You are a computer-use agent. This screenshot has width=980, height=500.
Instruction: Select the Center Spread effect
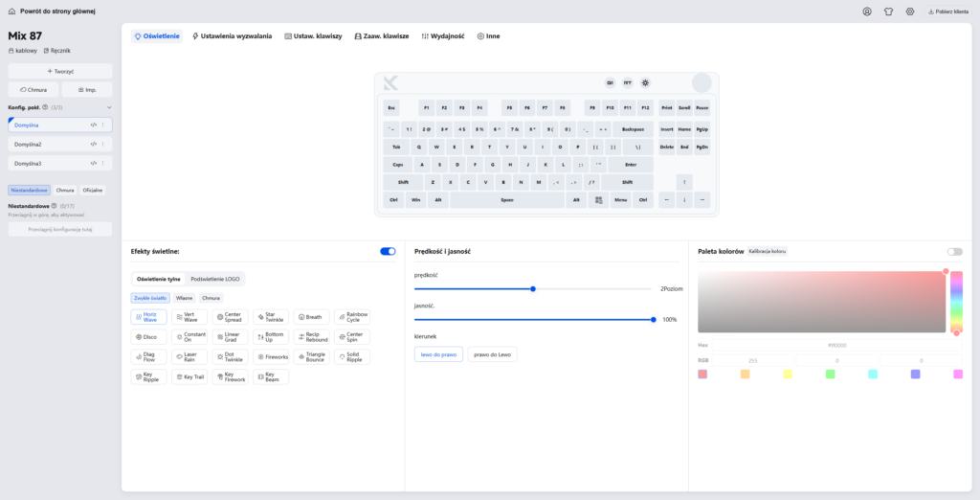click(x=230, y=317)
